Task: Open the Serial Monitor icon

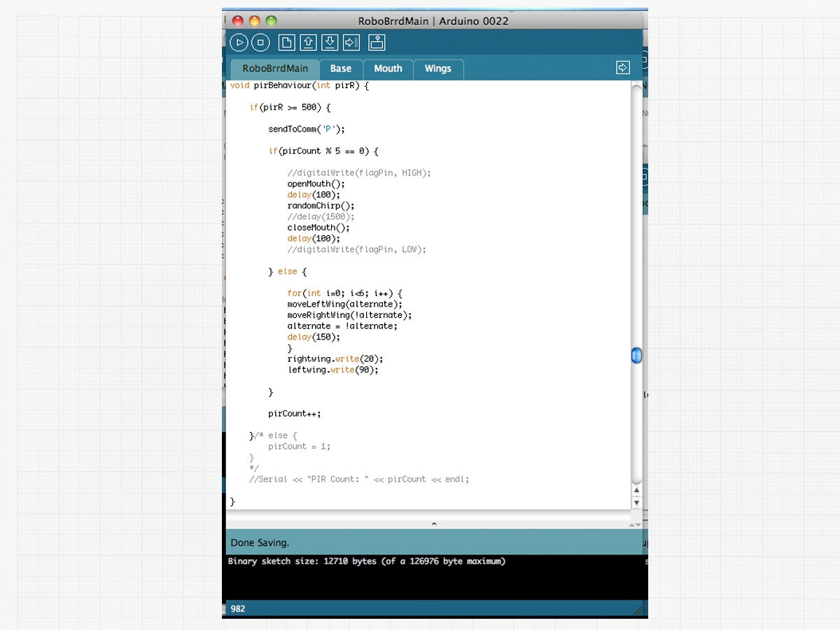Action: pyautogui.click(x=377, y=43)
